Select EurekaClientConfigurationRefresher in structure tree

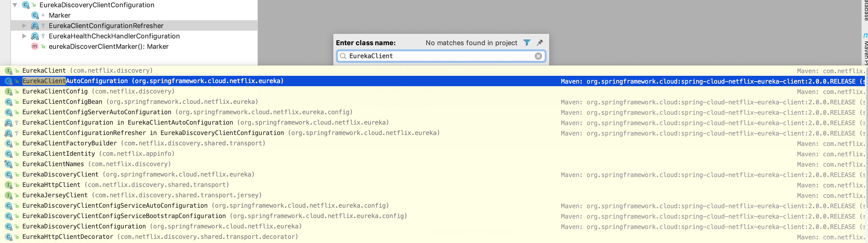(106, 26)
